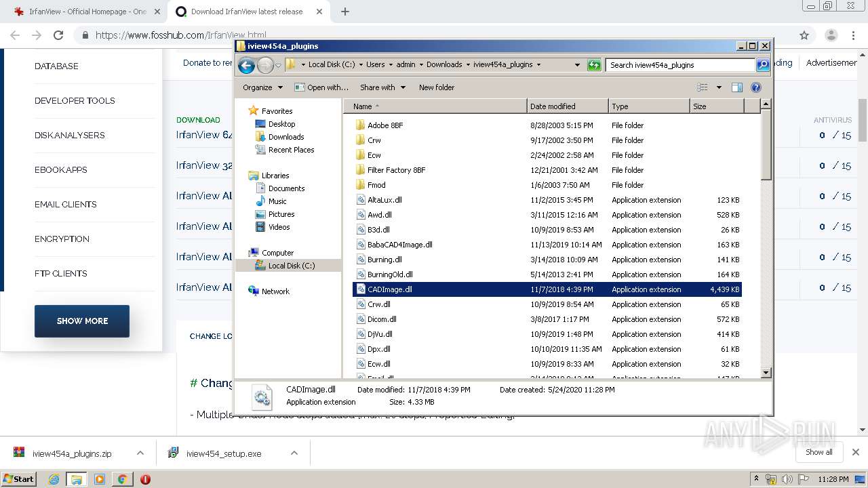The width and height of the screenshot is (868, 488).
Task: Click the preview pane toggle icon
Action: pos(737,87)
